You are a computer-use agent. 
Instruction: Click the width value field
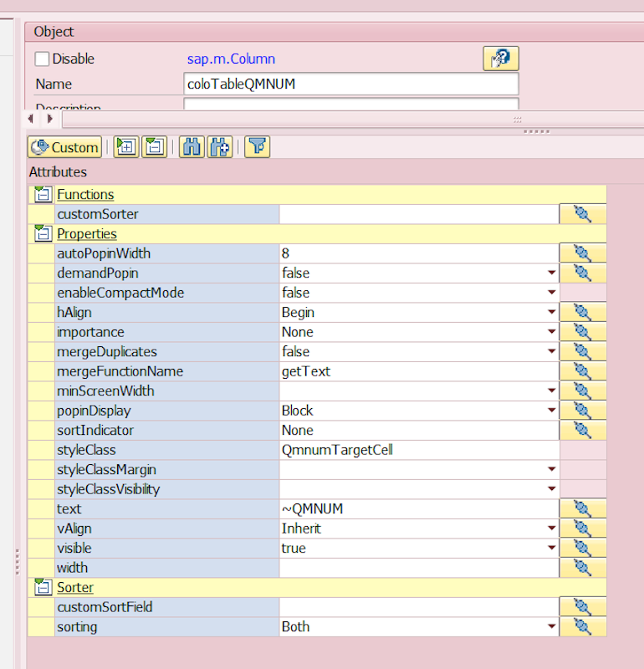(419, 568)
